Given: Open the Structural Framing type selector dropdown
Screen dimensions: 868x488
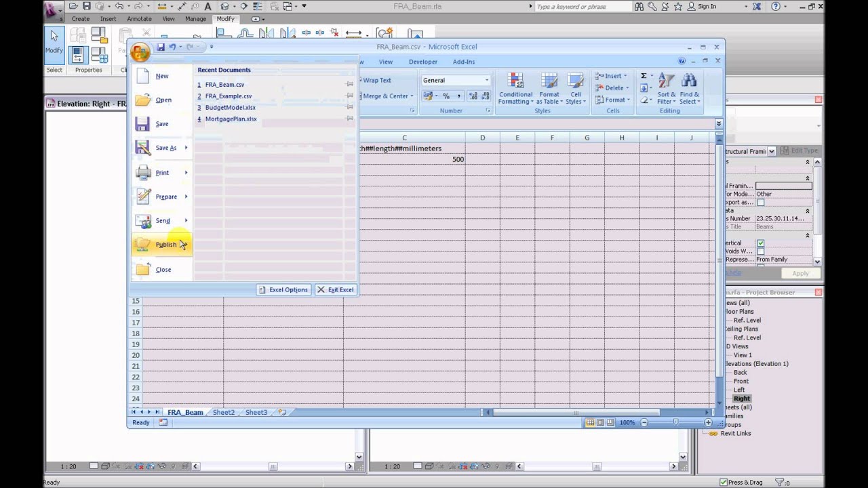Looking at the screenshot, I should point(772,150).
